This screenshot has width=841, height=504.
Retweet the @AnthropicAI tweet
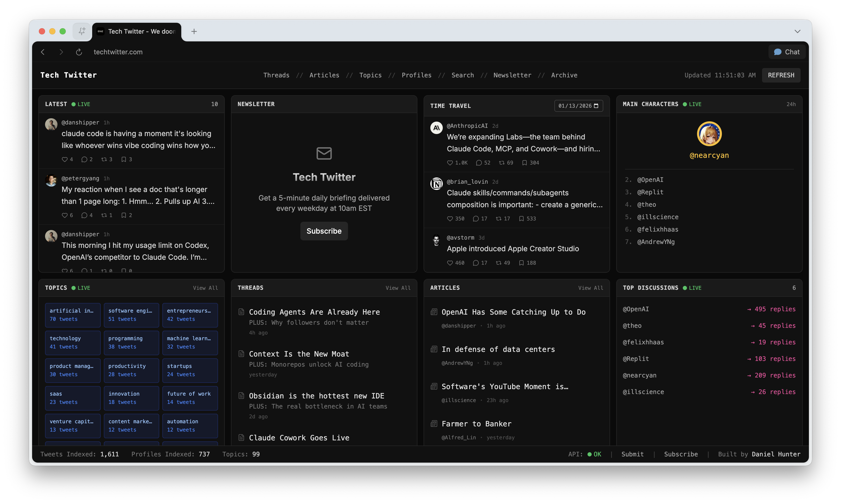pyautogui.click(x=502, y=163)
